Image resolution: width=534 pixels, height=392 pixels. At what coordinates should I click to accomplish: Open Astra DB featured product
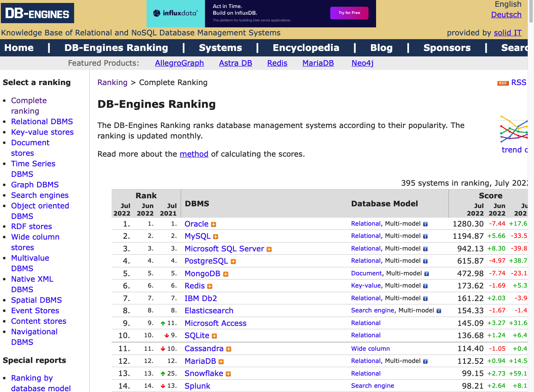[235, 63]
